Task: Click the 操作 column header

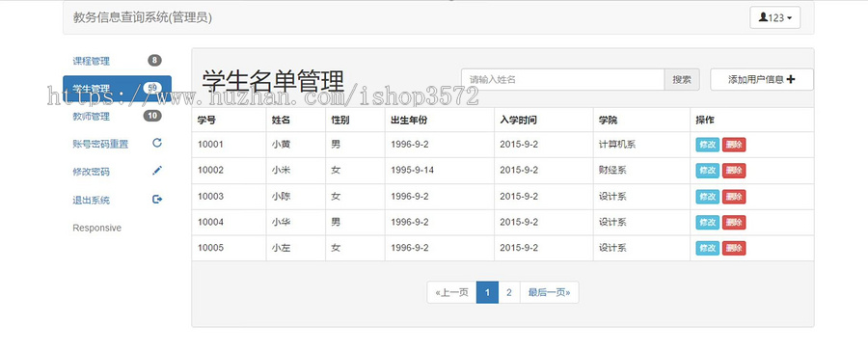Action: 705,121
